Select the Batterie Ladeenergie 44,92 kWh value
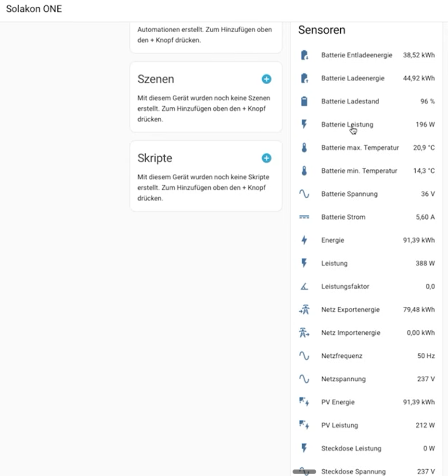This screenshot has width=448, height=476. point(419,78)
